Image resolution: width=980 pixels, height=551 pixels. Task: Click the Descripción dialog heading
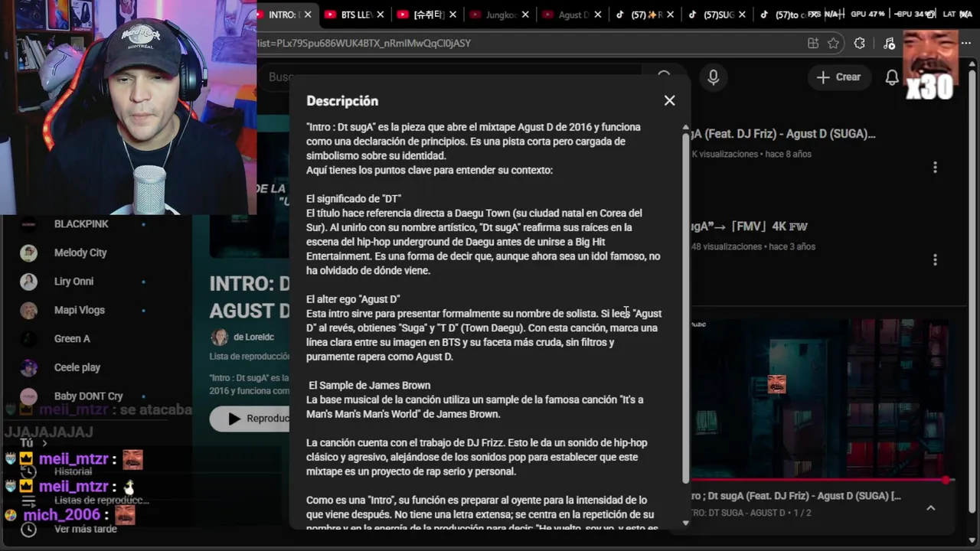coord(342,101)
